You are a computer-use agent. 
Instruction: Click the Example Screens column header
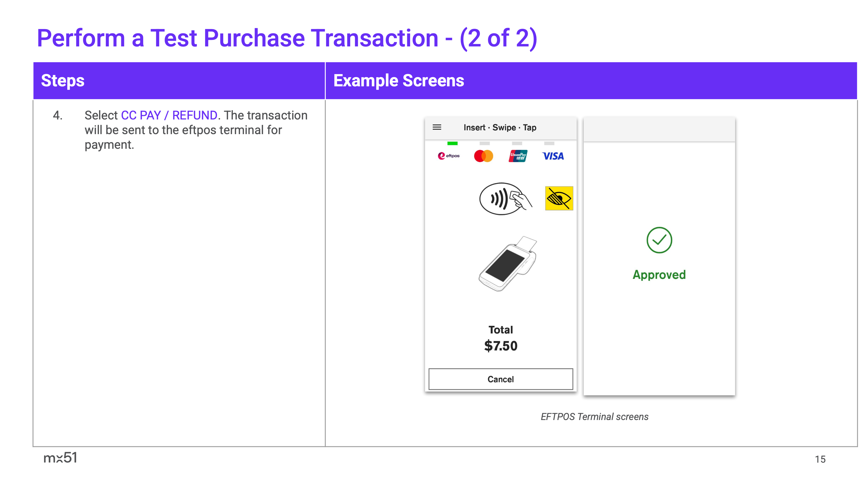pos(398,81)
